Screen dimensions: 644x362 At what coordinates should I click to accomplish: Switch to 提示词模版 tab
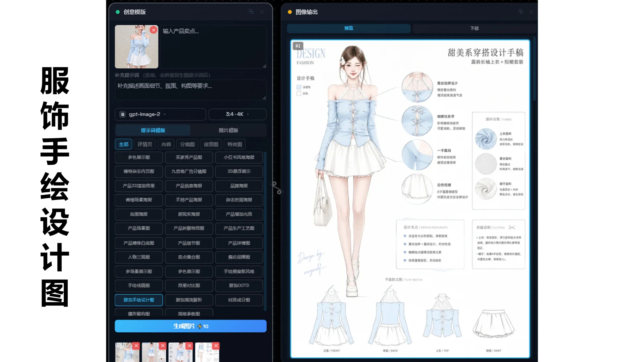coord(153,130)
